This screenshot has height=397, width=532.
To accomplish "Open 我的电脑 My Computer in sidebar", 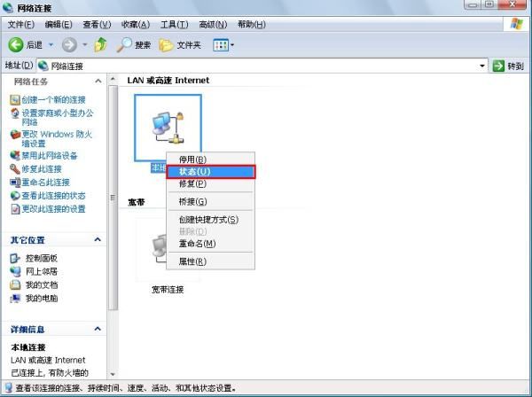I will (x=15, y=298).
